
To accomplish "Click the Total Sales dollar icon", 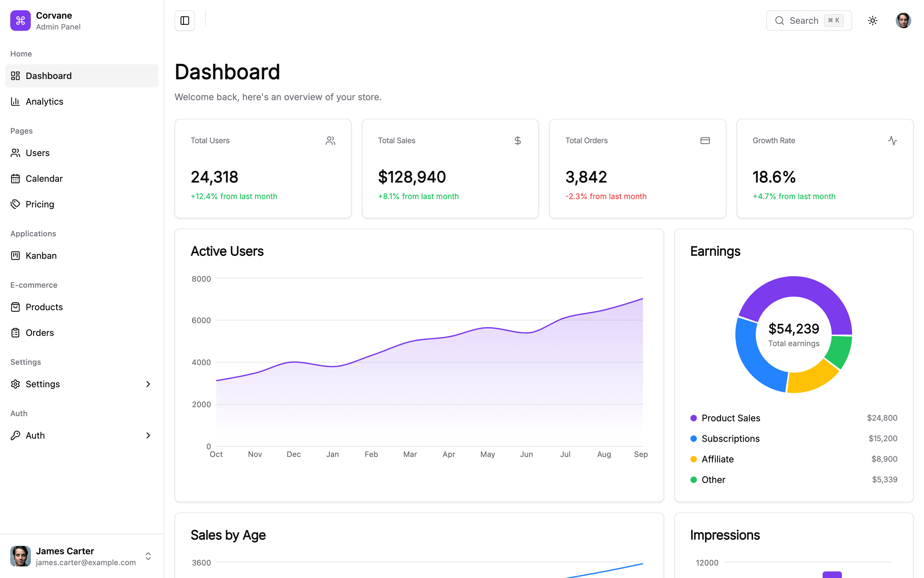I will pyautogui.click(x=518, y=141).
